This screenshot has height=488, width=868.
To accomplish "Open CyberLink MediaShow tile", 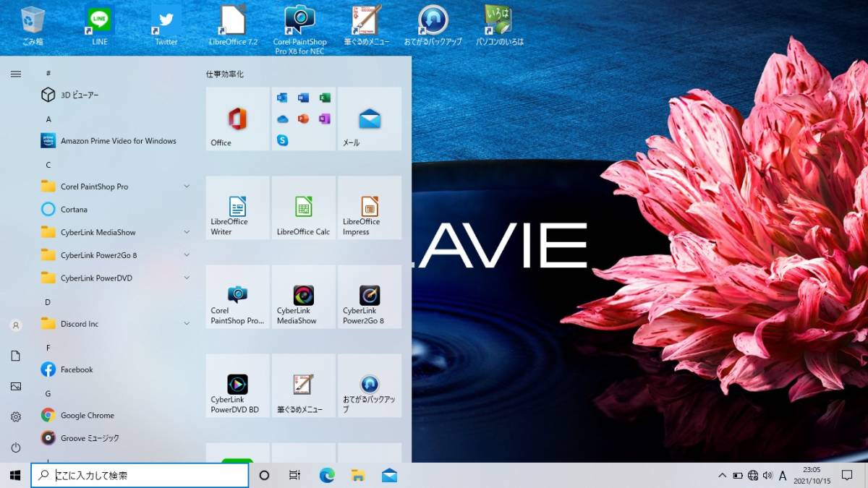I will coord(304,296).
